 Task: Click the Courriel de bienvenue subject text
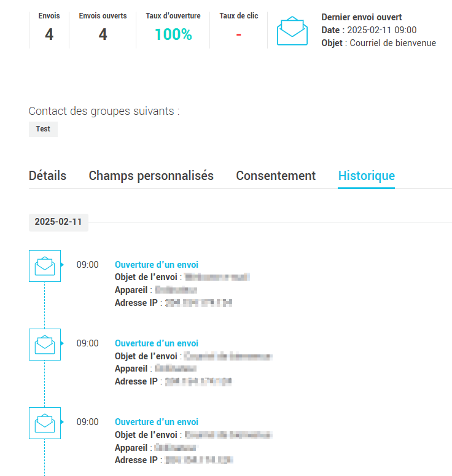[x=392, y=43]
